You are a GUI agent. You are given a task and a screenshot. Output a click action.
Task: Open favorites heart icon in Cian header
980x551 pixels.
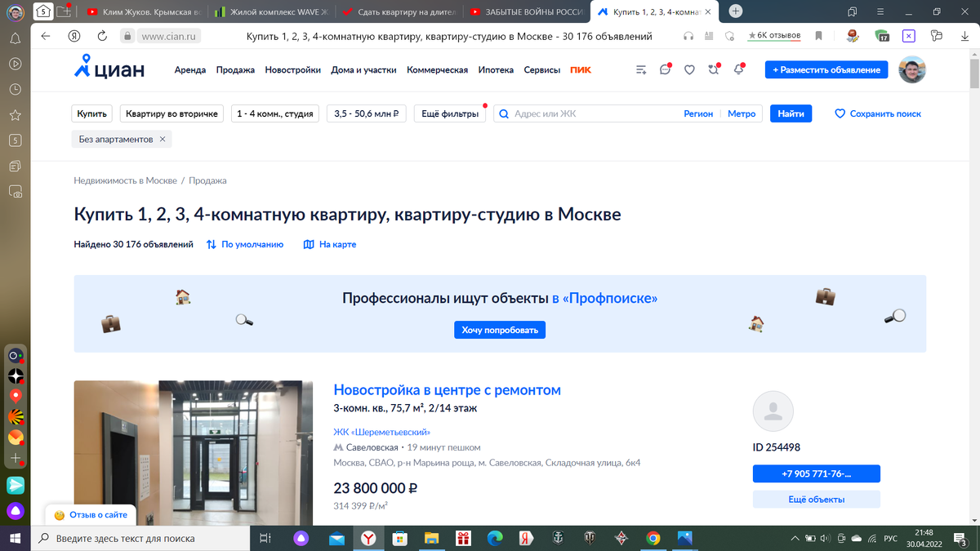(689, 70)
